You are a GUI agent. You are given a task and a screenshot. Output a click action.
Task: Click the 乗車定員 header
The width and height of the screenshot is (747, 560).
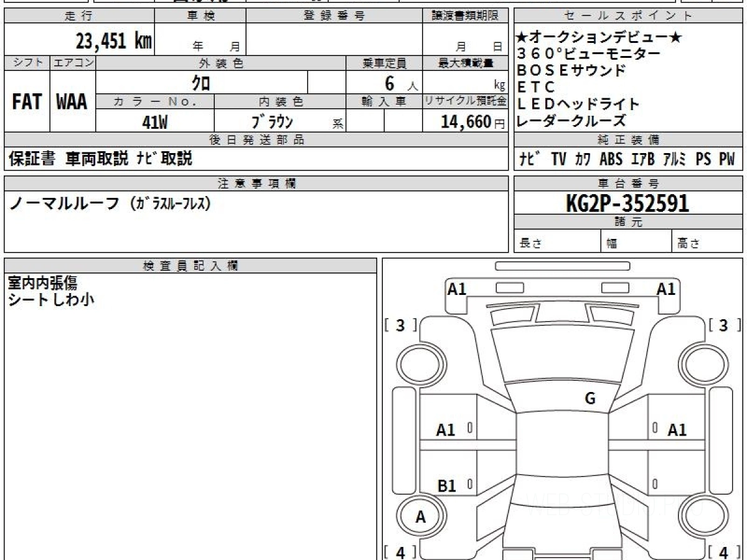(384, 63)
